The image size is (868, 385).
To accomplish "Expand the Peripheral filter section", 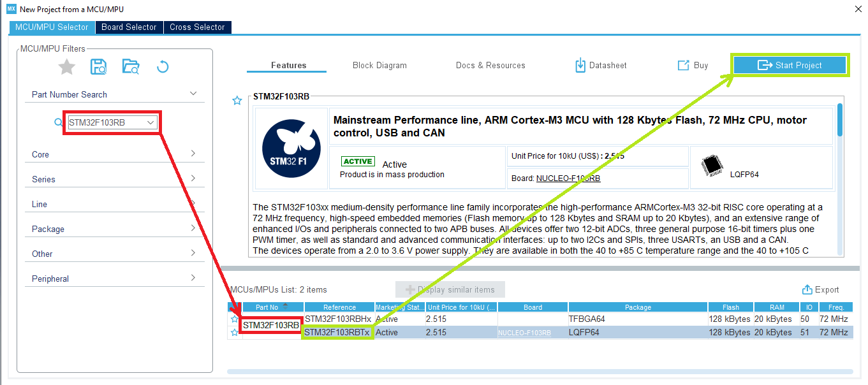I will coord(193,278).
